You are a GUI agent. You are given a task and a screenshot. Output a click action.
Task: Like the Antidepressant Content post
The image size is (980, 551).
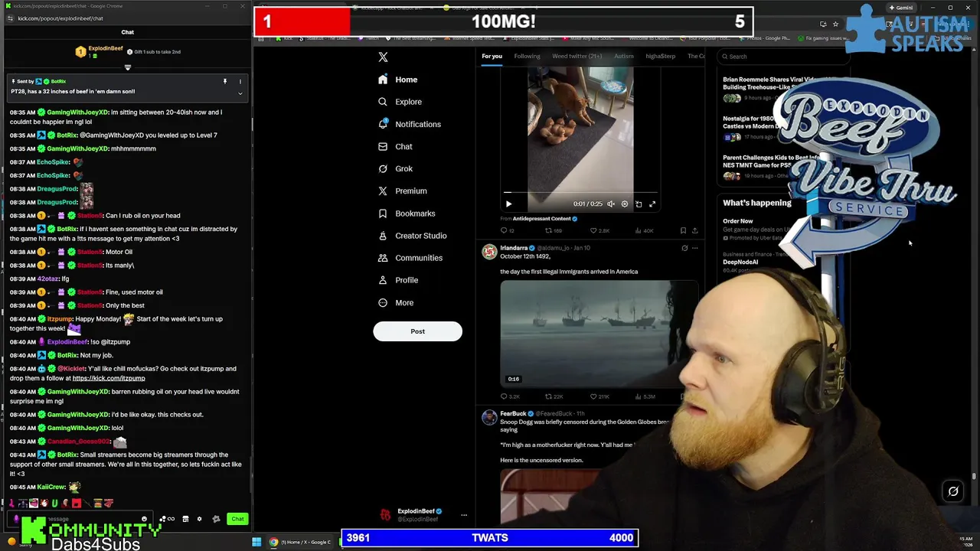pos(598,230)
